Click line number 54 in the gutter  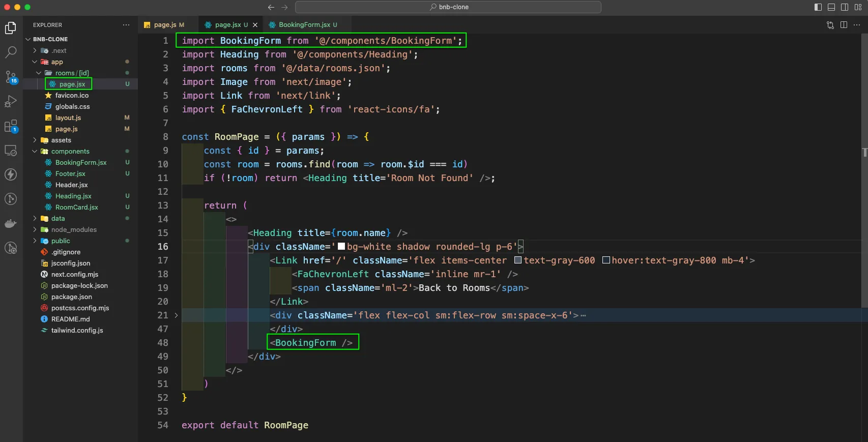(x=162, y=425)
